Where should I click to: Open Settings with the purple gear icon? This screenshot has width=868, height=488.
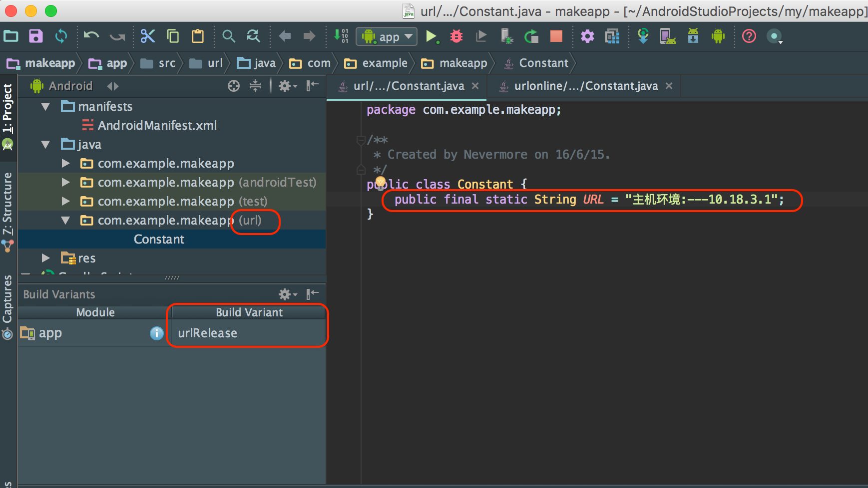pyautogui.click(x=587, y=36)
